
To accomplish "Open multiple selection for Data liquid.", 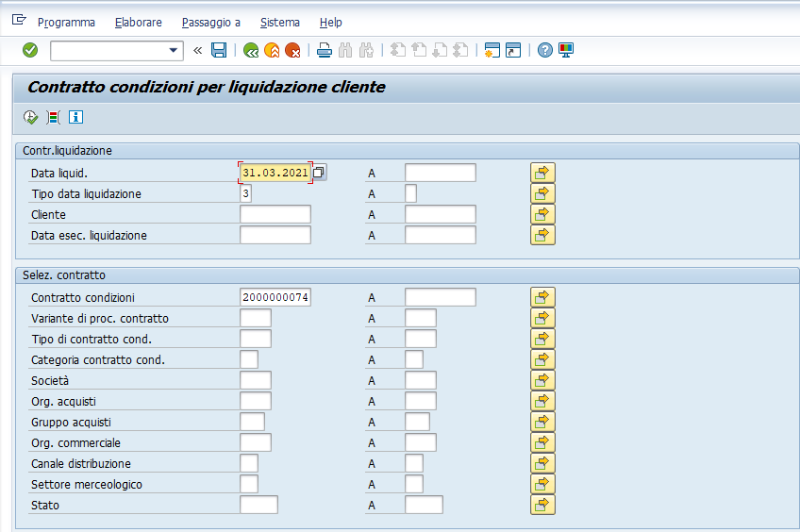I will (x=542, y=173).
